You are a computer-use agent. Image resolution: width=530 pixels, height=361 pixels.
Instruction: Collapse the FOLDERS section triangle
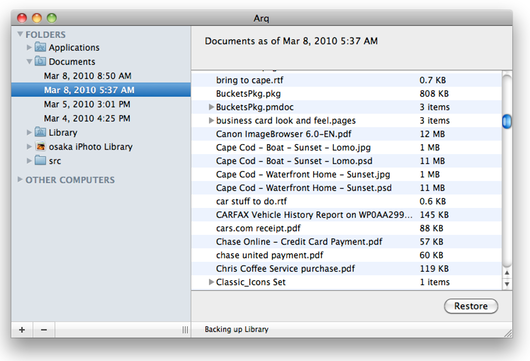[20, 34]
